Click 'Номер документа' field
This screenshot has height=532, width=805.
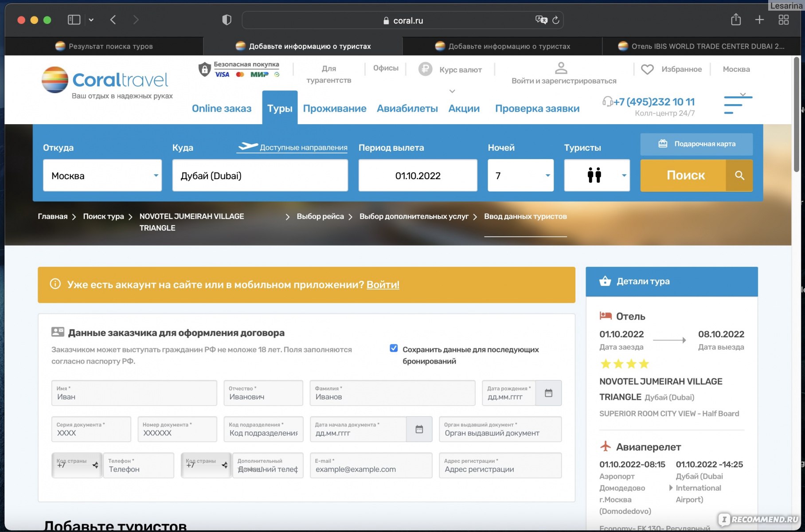pos(177,429)
